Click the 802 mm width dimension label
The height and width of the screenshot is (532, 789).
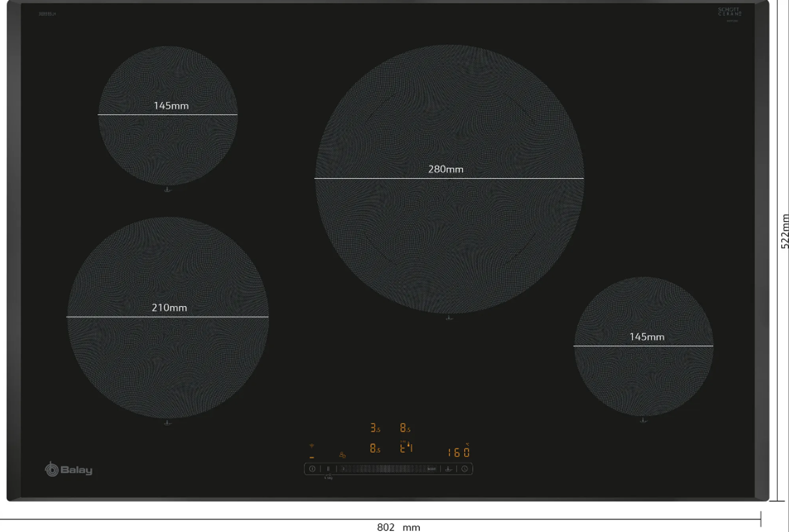(398, 527)
